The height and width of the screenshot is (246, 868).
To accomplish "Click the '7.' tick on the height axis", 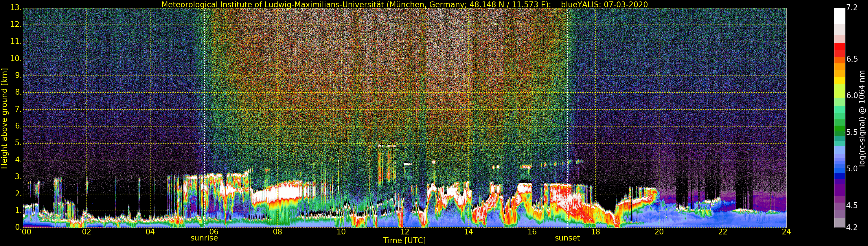I will coord(18,109).
